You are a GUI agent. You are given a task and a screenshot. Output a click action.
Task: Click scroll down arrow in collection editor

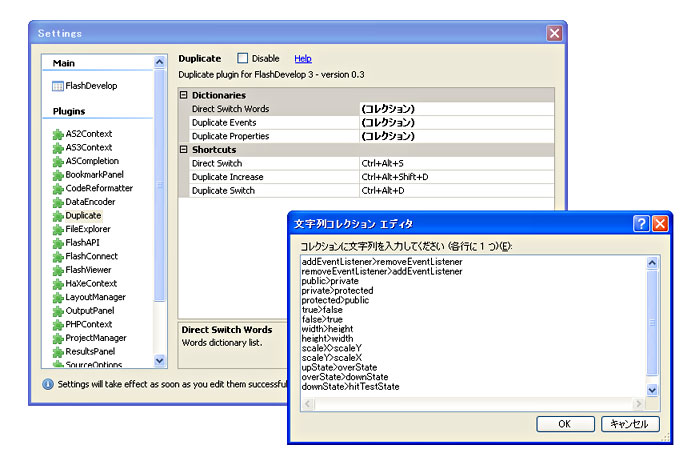652,390
